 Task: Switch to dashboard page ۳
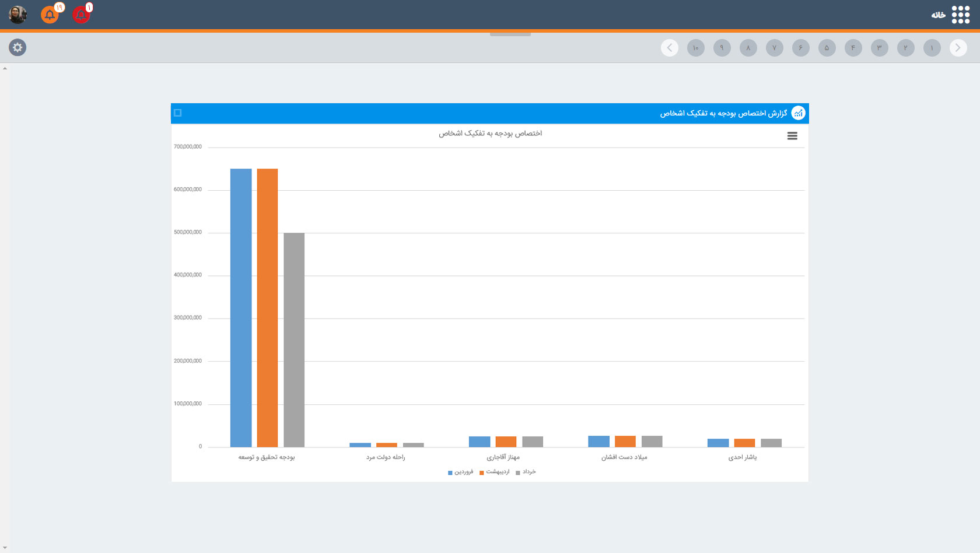tap(879, 48)
